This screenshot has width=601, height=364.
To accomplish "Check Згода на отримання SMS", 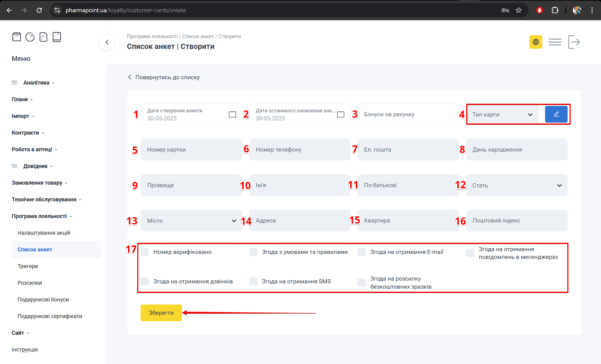I will click(x=253, y=281).
